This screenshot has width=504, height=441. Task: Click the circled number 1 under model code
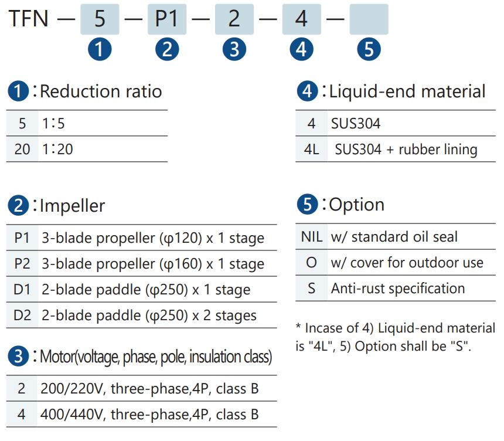(100, 49)
